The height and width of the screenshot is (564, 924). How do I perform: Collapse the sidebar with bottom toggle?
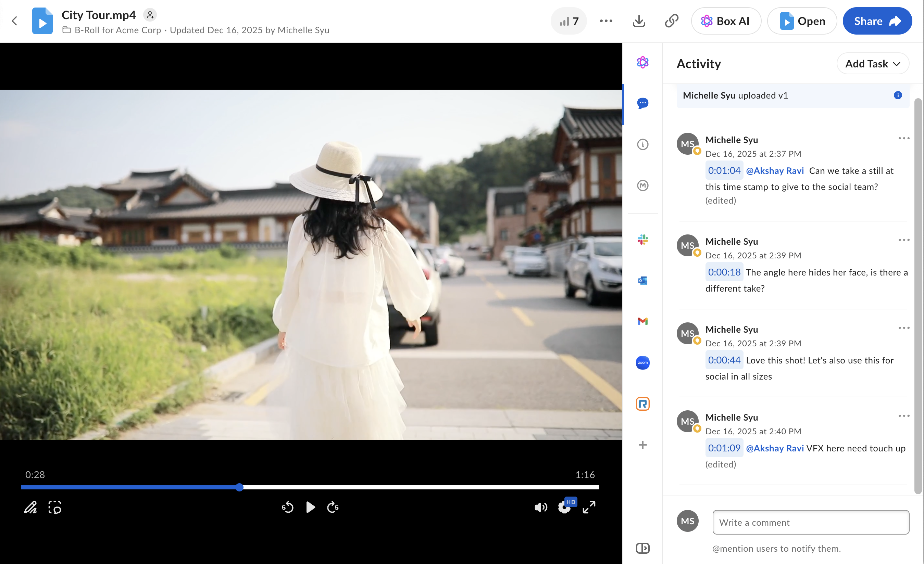pyautogui.click(x=642, y=548)
